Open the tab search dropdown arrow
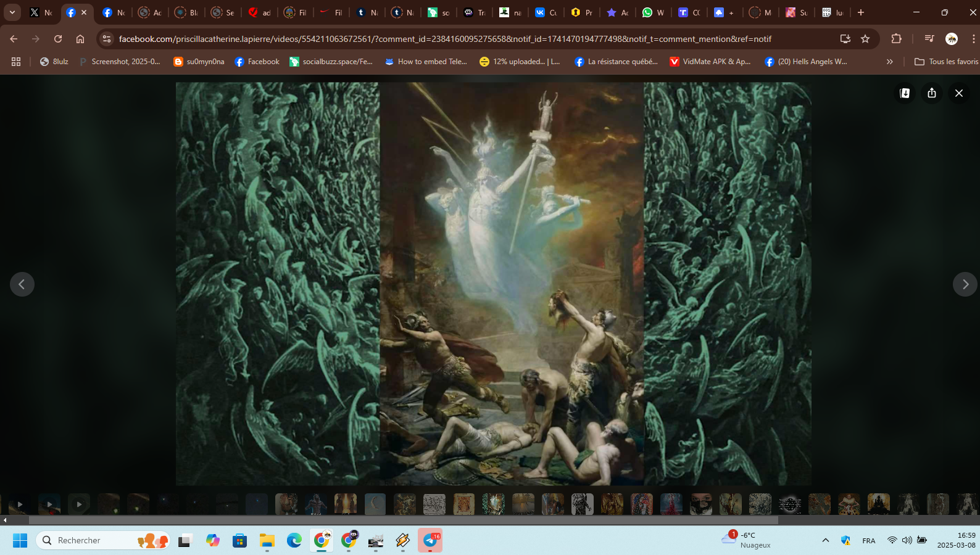Viewport: 980px width, 555px height. click(x=12, y=12)
